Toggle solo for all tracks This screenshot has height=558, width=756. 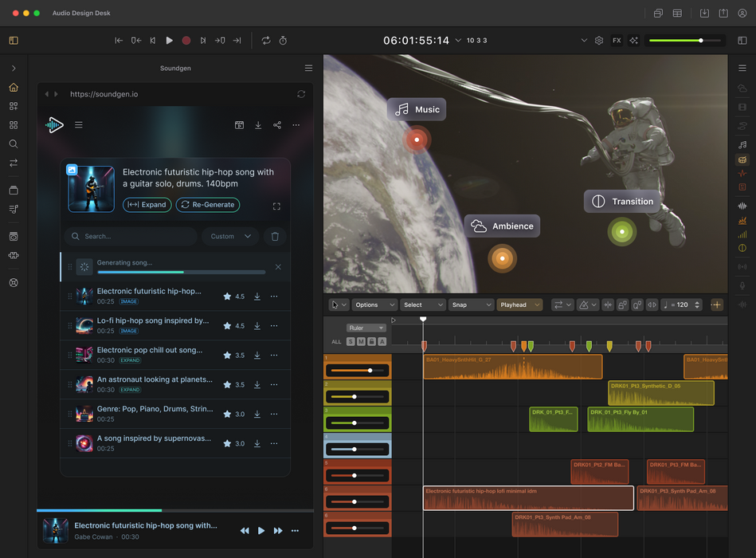point(351,342)
